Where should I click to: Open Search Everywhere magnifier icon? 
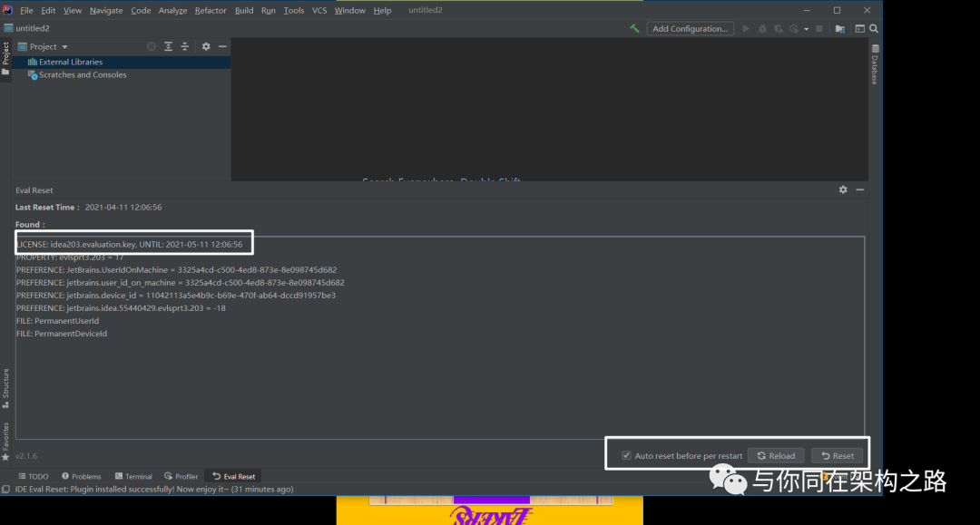[x=874, y=29]
